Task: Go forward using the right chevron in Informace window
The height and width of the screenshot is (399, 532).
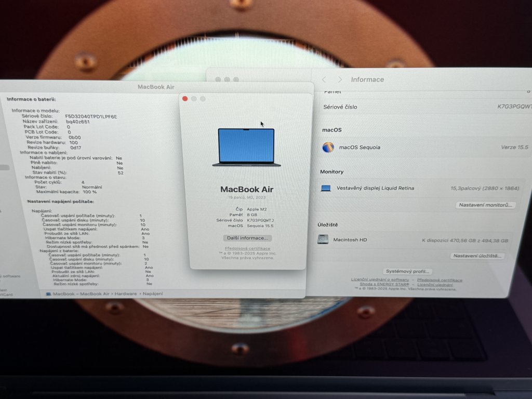Action: (340, 79)
